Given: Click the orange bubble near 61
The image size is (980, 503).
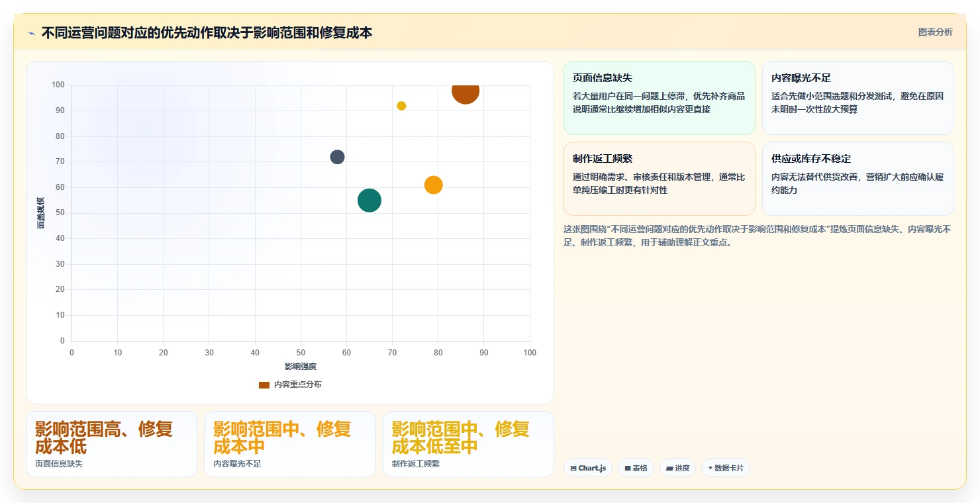Looking at the screenshot, I should coord(433,185).
